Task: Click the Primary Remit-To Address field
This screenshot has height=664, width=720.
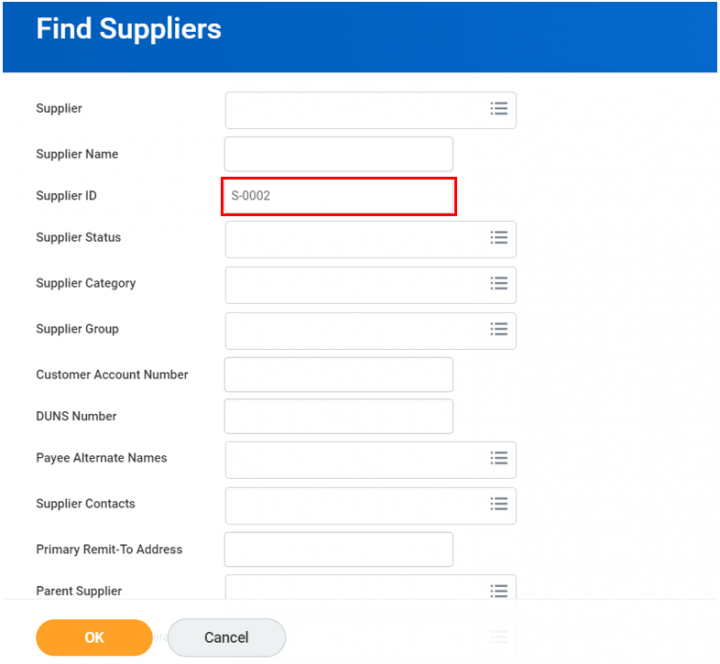Action: coord(338,549)
